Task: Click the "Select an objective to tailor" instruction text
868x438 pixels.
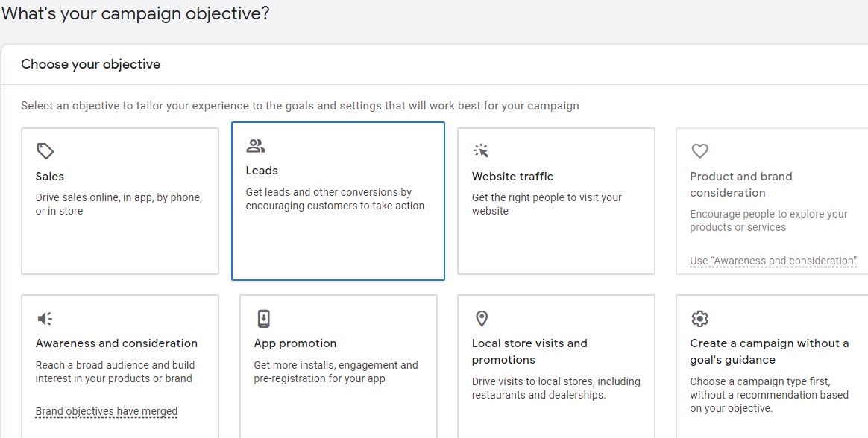Action: tap(300, 106)
